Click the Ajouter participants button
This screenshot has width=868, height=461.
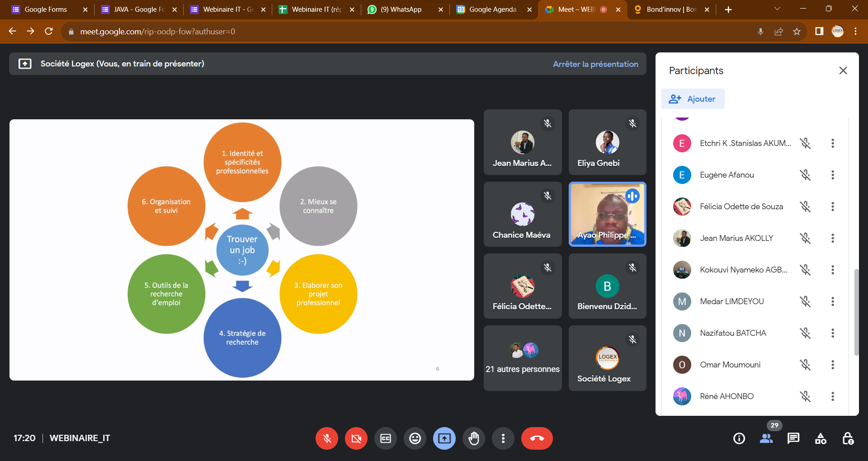click(x=693, y=99)
